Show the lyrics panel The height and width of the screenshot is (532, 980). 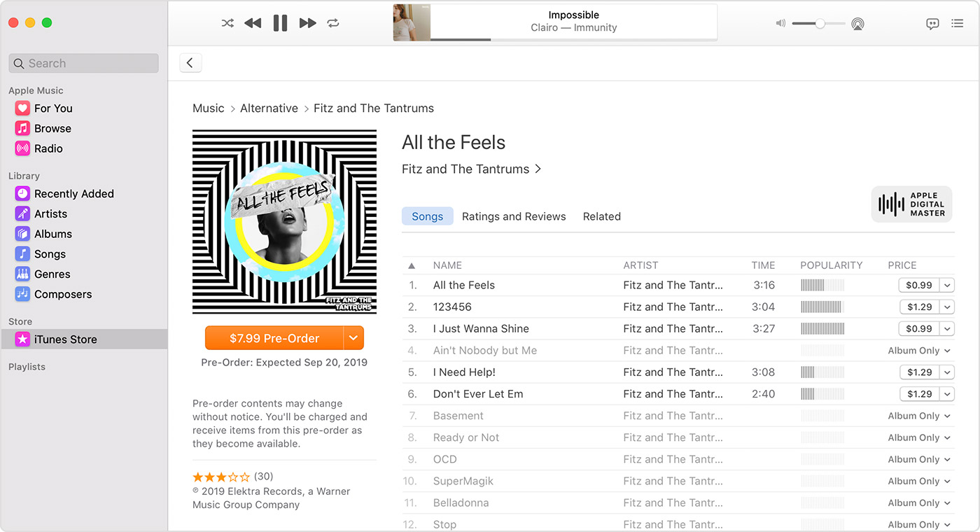932,24
